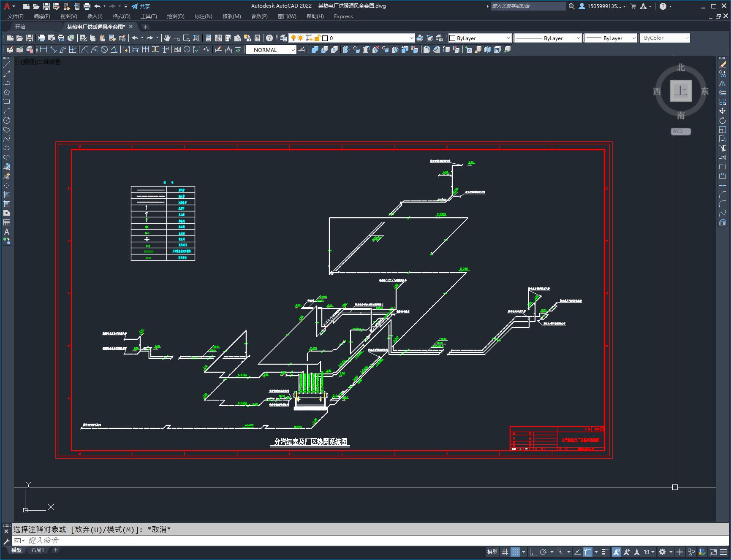This screenshot has width=731, height=560.
Task: Open the 标注(N) menu
Action: 203,16
